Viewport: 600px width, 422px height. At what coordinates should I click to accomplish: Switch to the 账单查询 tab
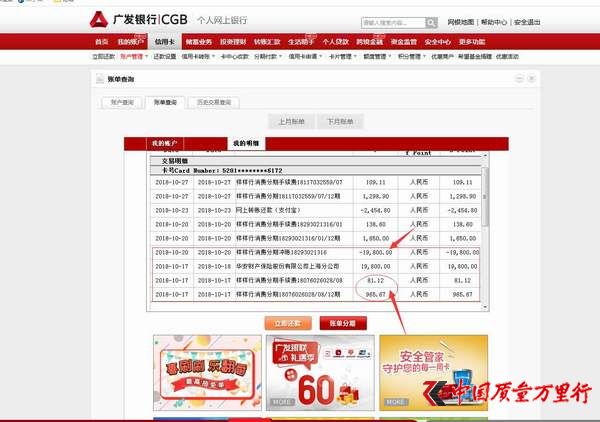click(165, 102)
